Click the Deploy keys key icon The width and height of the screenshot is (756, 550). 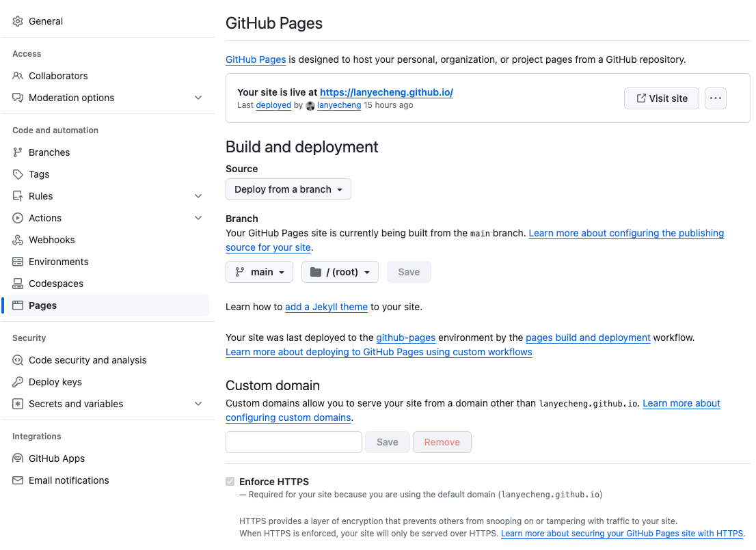tap(18, 382)
